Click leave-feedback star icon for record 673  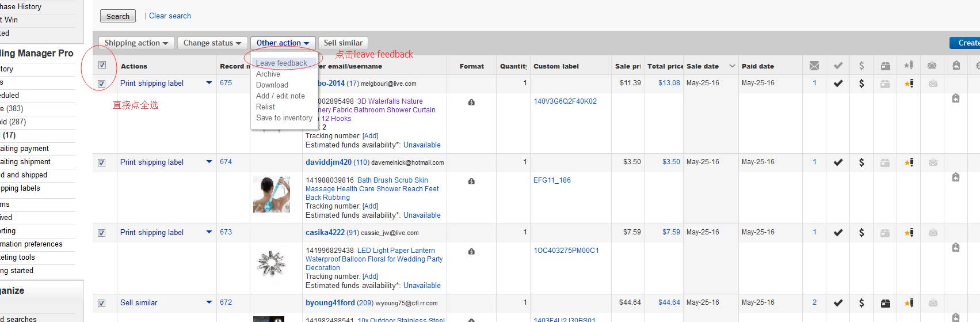click(x=909, y=233)
